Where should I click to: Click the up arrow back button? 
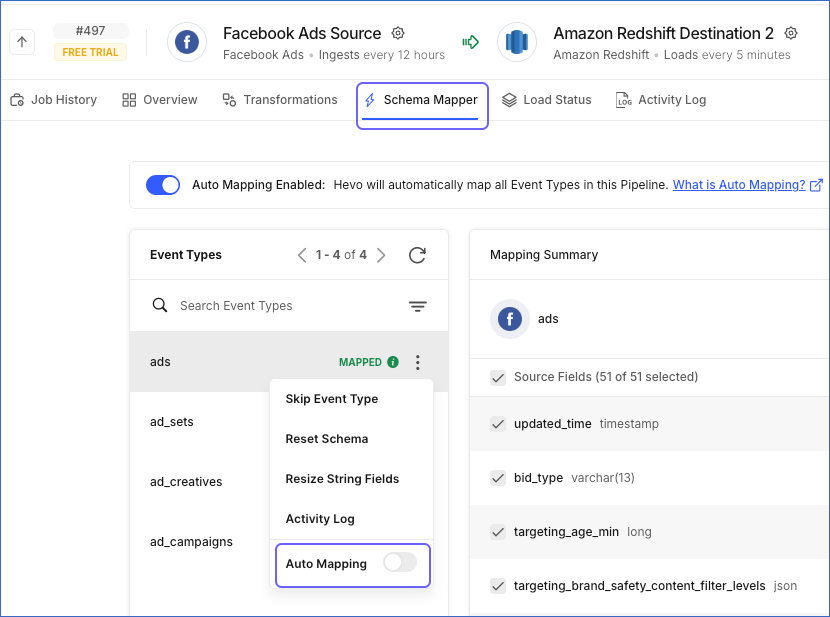pyautogui.click(x=22, y=42)
